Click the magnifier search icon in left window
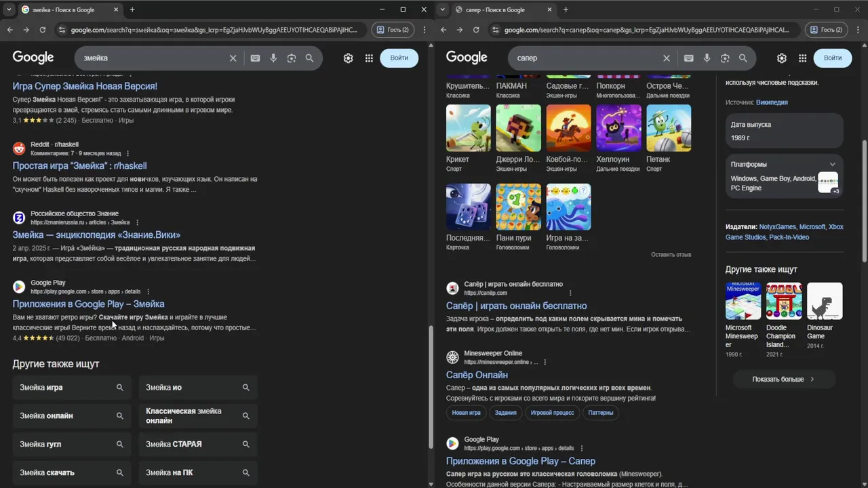The width and height of the screenshot is (868, 488). [x=309, y=58]
